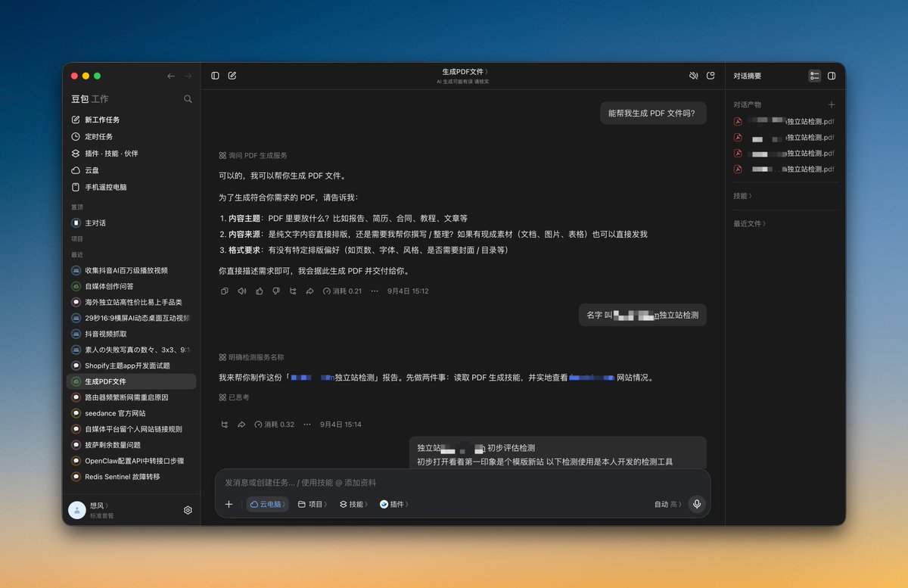Branch conversation from the 15:12 reply
Image resolution: width=908 pixels, height=588 pixels.
293,291
